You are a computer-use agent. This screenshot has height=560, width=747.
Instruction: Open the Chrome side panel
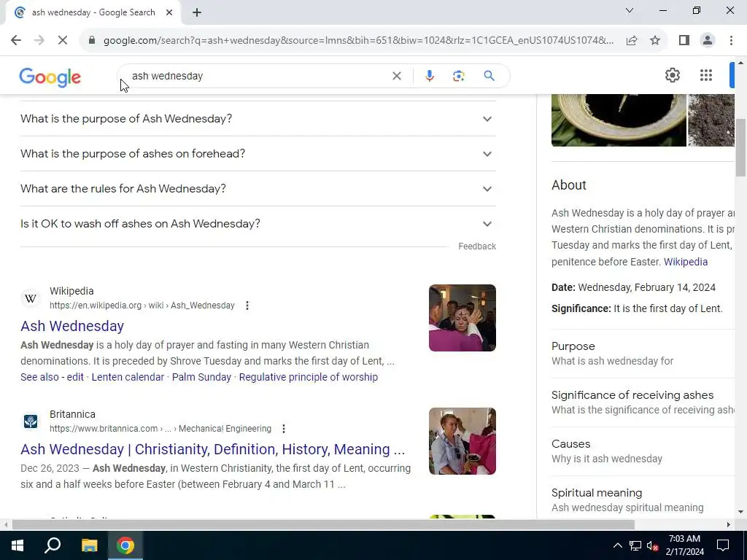tap(684, 41)
